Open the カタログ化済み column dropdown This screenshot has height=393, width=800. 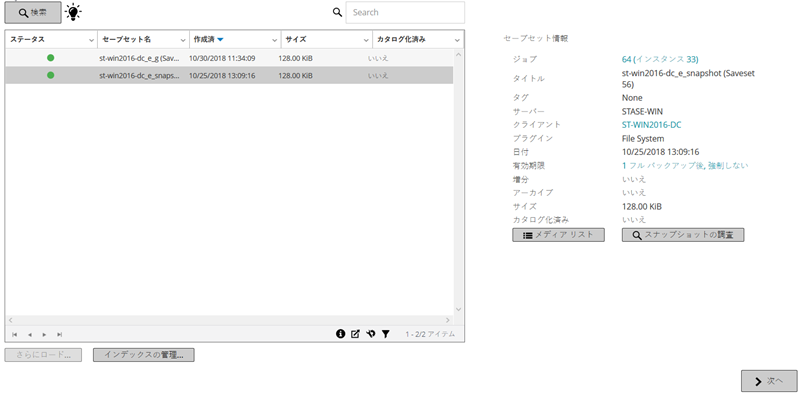(x=457, y=40)
